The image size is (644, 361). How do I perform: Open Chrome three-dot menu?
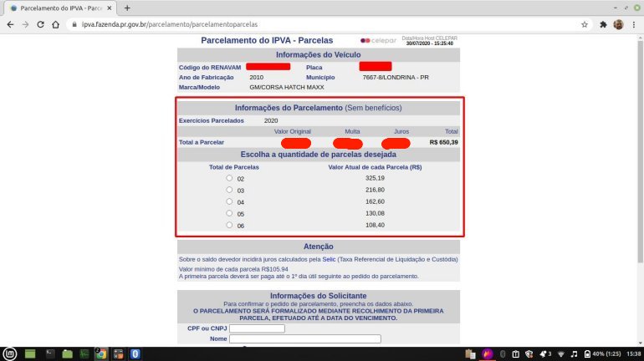point(634,24)
